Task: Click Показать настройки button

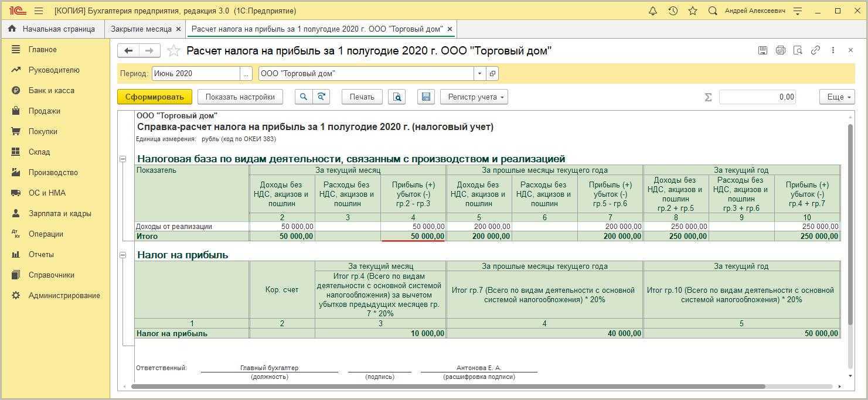Action: pos(240,97)
